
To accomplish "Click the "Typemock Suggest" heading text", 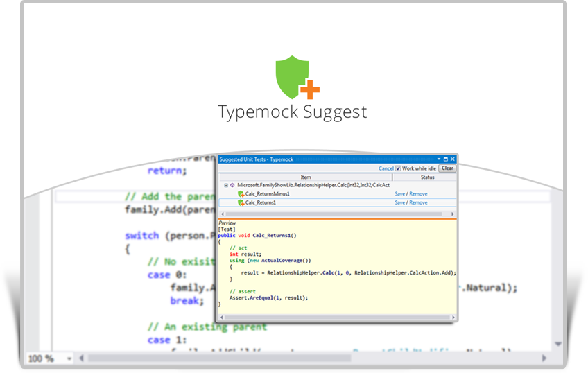I will [x=293, y=112].
